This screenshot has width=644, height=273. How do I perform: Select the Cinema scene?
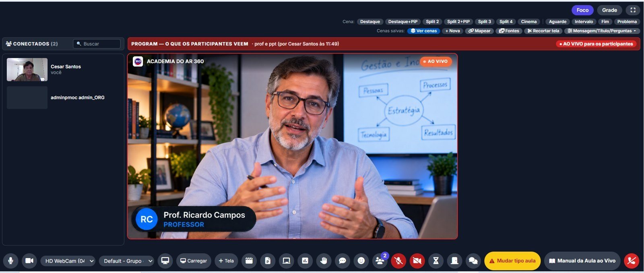click(529, 22)
